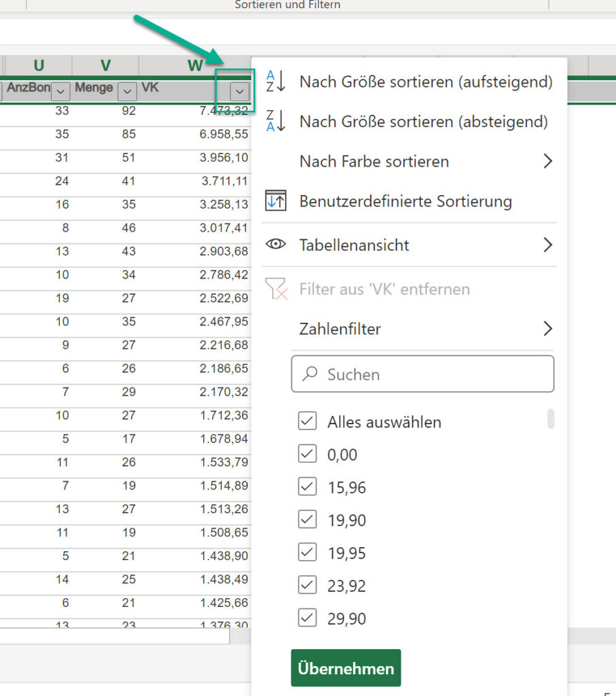Expand the Zahlenfilter submenu arrow

pyautogui.click(x=547, y=329)
